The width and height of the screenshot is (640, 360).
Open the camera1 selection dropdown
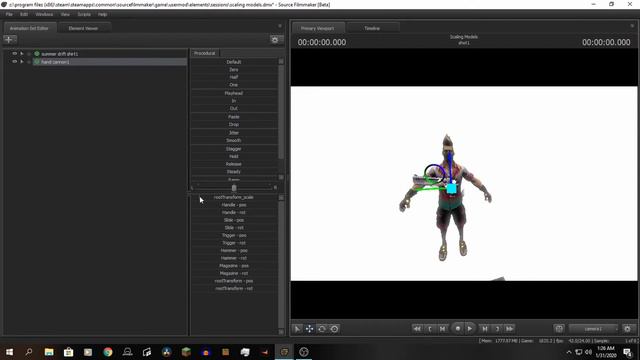[594, 329]
